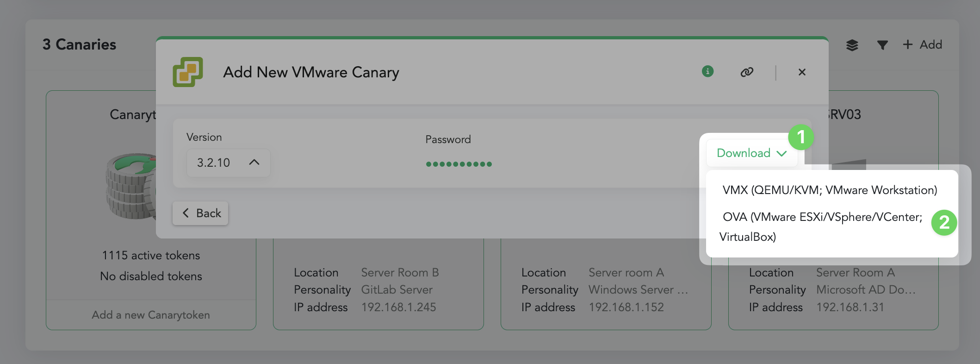980x364 pixels.
Task: Click the No disabled tokens text
Action: pos(151,276)
